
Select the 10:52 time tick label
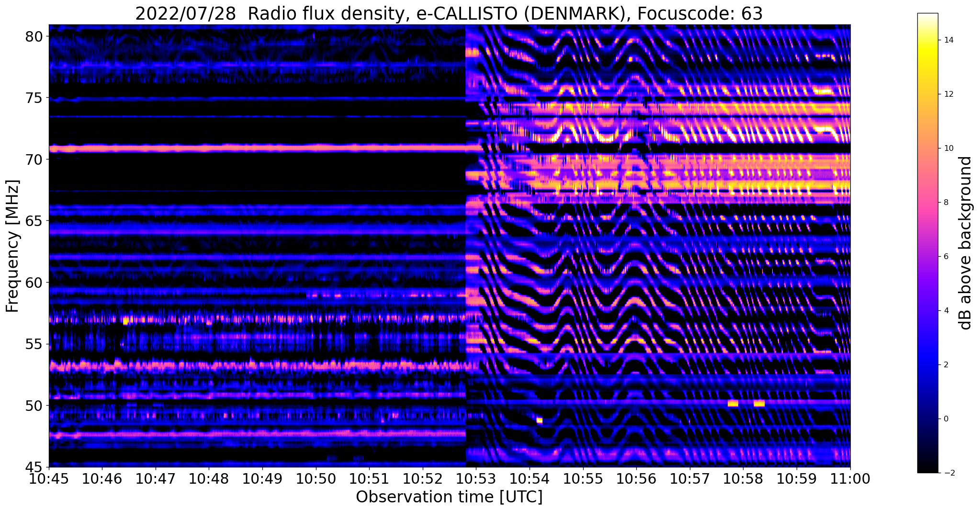pyautogui.click(x=423, y=479)
